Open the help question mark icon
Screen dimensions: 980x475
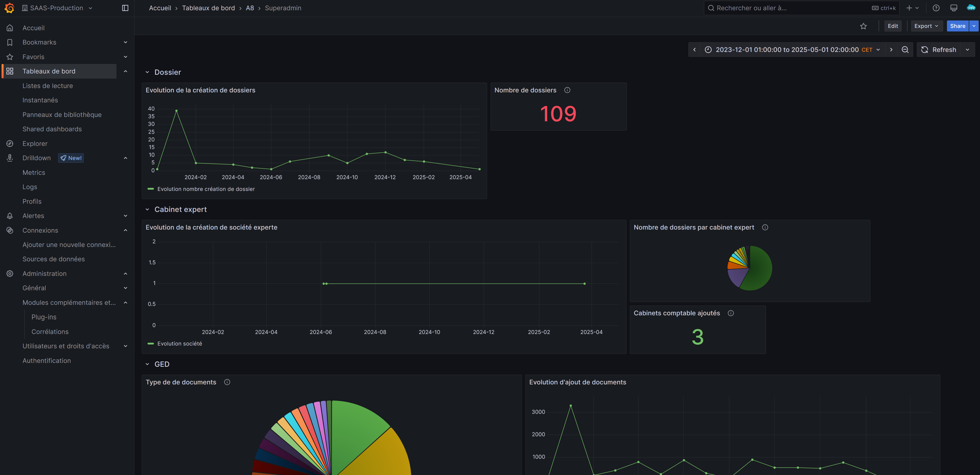[x=936, y=8]
